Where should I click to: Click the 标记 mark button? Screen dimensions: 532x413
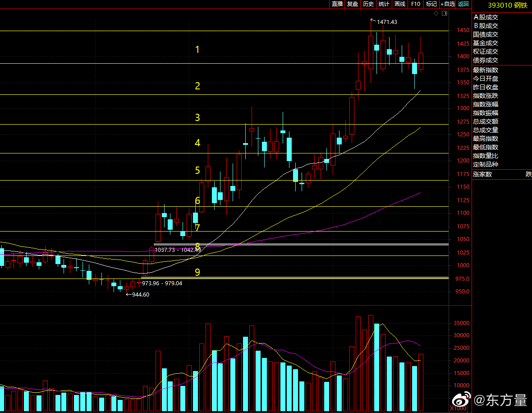tap(431, 4)
